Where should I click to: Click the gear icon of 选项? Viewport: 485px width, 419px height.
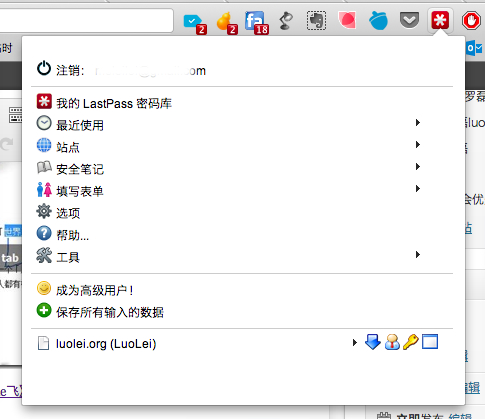pyautogui.click(x=44, y=211)
